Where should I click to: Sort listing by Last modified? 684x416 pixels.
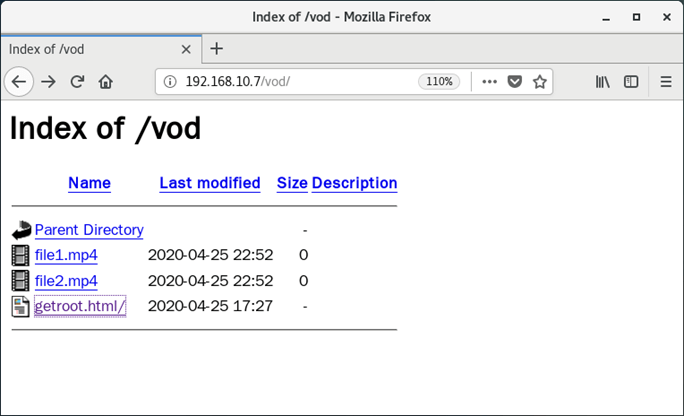[x=210, y=183]
